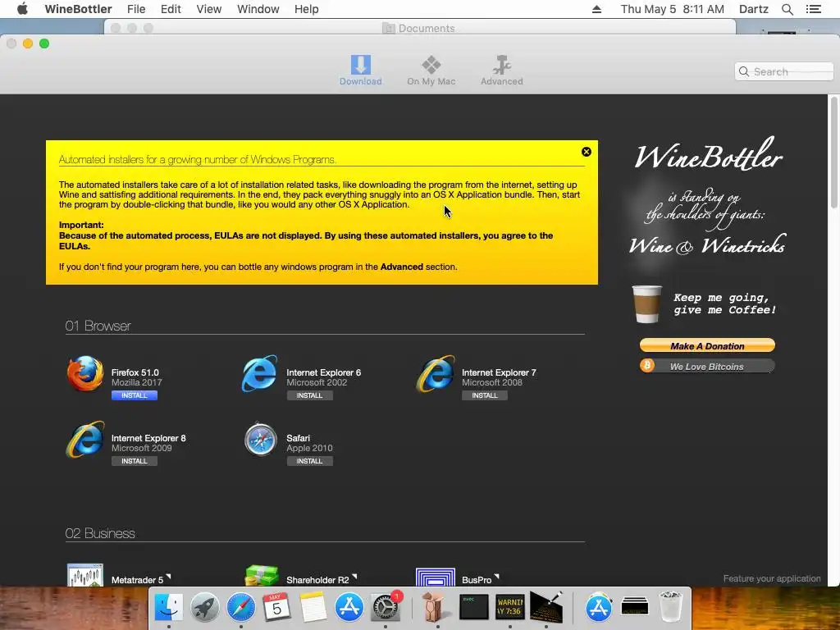Open the WineBottler application menu

click(x=78, y=9)
